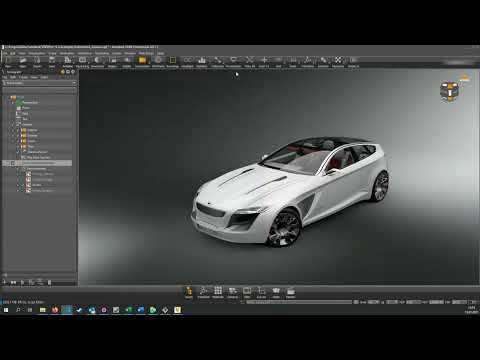This screenshot has height=360, width=480.
Task: Click the Add file toolbar icon
Action: [37, 61]
